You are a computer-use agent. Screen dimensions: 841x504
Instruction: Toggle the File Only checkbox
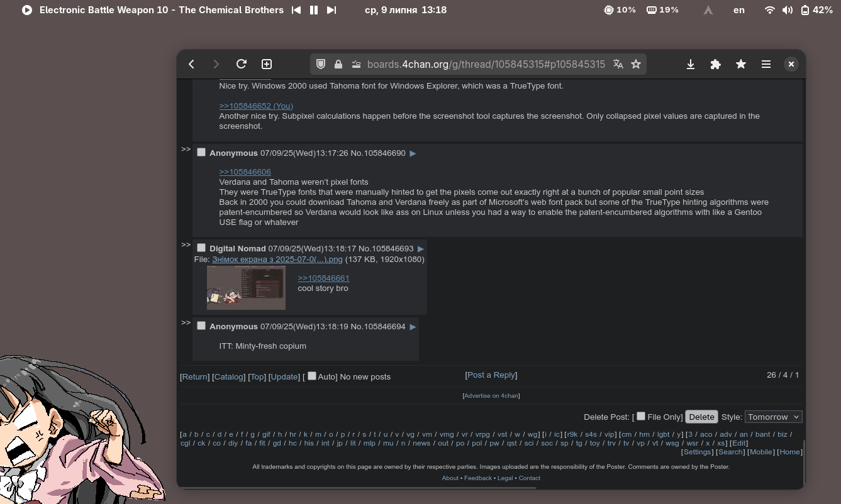641,416
